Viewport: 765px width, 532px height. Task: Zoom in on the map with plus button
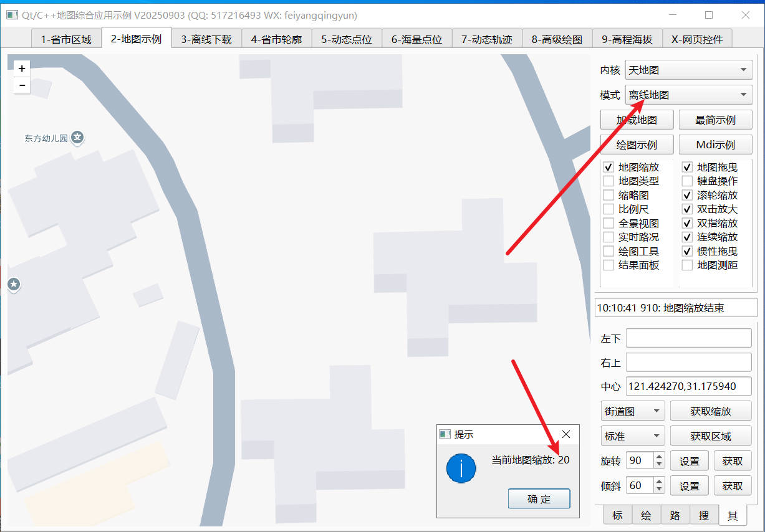click(22, 68)
